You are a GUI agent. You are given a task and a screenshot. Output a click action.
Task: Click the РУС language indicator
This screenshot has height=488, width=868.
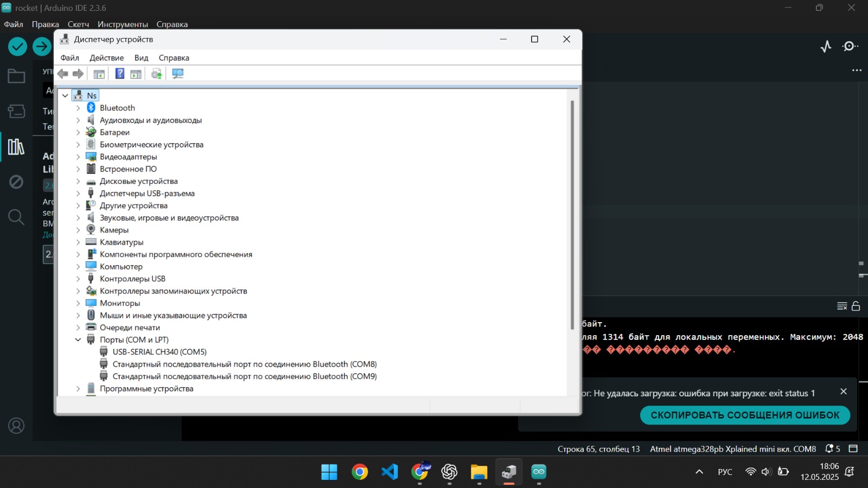tap(725, 472)
